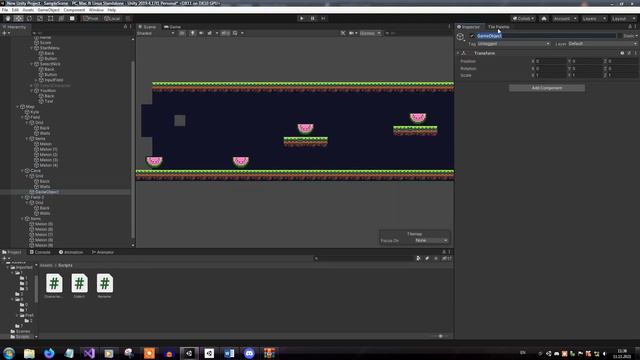Open the Component menu

pos(74,10)
